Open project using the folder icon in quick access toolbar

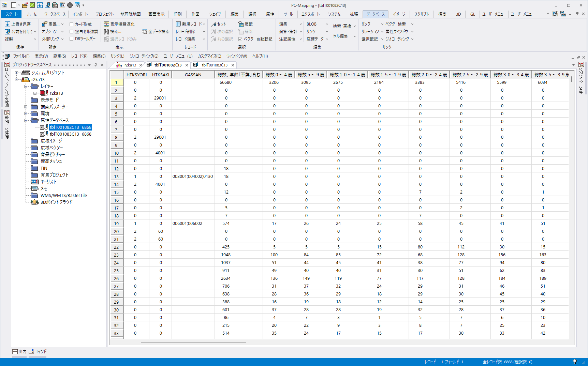coord(25,5)
